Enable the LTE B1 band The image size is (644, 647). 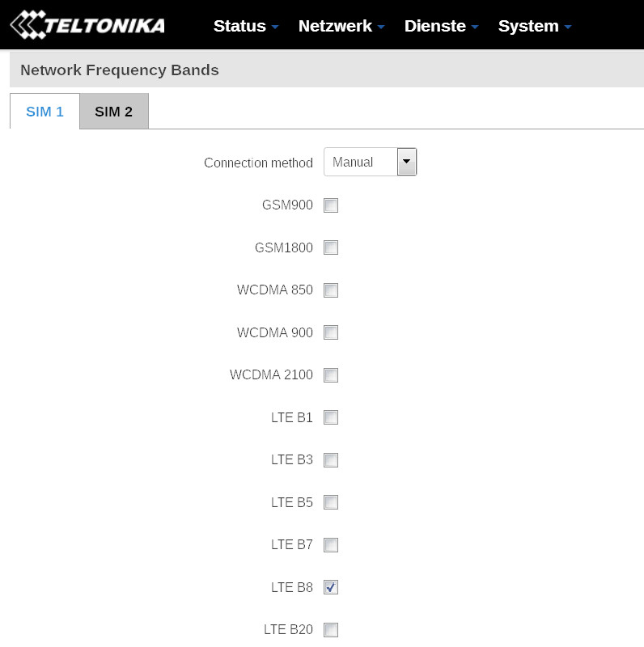[x=331, y=417]
